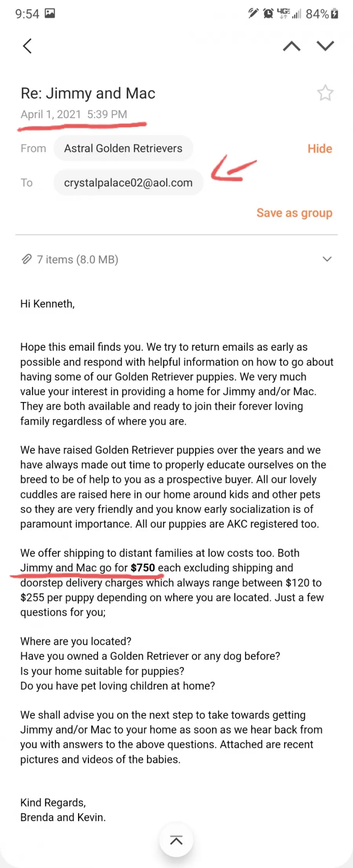Tap Save as group link
353x868 pixels.
click(294, 213)
